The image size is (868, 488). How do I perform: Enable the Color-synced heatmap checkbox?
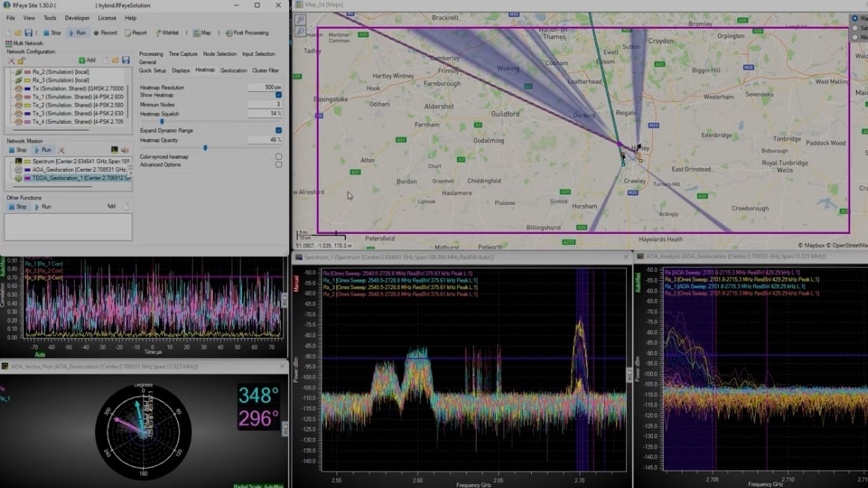[279, 157]
